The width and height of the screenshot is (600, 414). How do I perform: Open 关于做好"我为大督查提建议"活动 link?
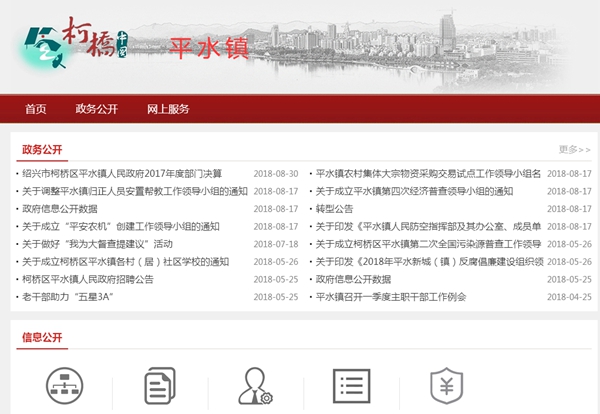pyautogui.click(x=97, y=244)
